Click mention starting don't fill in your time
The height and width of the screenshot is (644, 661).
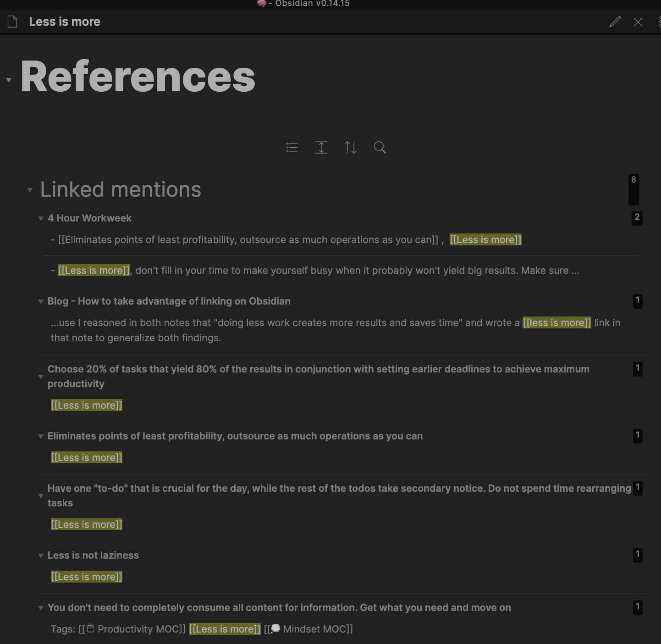[x=315, y=271]
